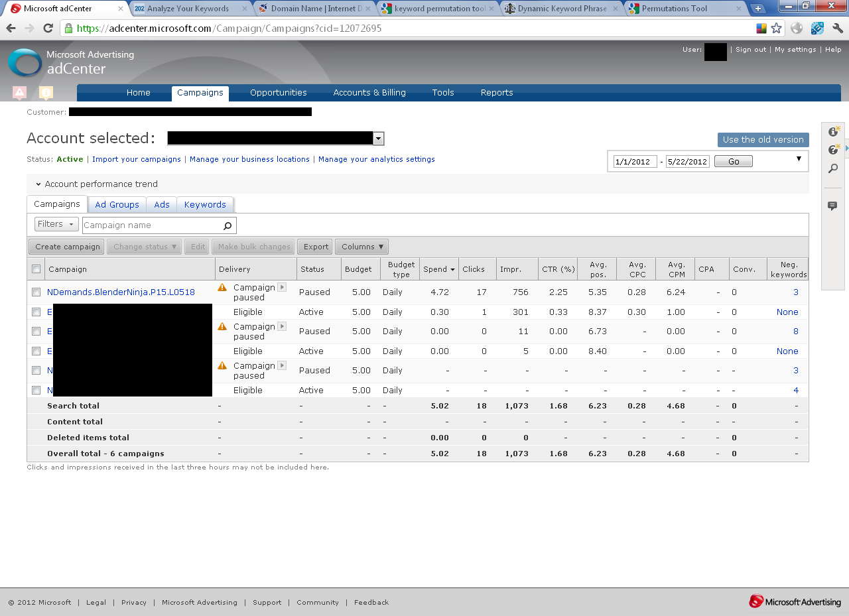
Task: Click browser back arrow
Action: 11,29
